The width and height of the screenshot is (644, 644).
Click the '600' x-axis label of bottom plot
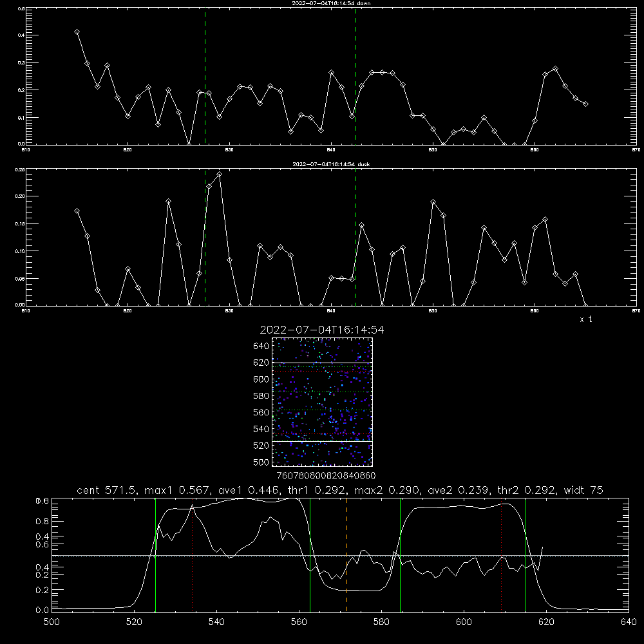click(x=464, y=622)
